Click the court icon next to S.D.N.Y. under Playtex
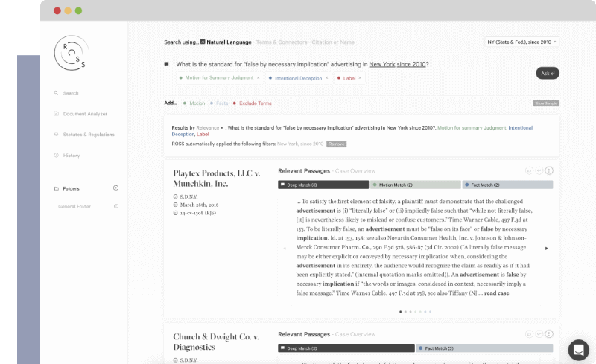This screenshot has width=596, height=364. point(175,197)
